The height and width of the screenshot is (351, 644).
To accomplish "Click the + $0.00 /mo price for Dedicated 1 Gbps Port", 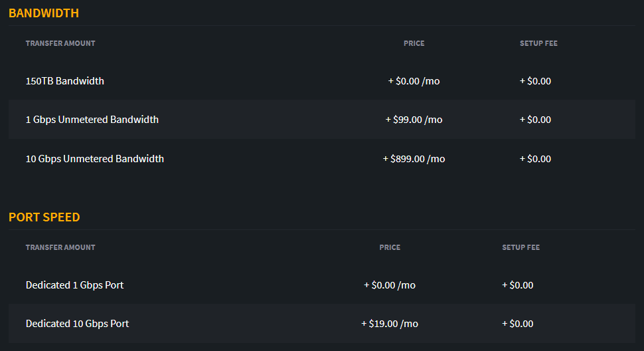I will [389, 285].
